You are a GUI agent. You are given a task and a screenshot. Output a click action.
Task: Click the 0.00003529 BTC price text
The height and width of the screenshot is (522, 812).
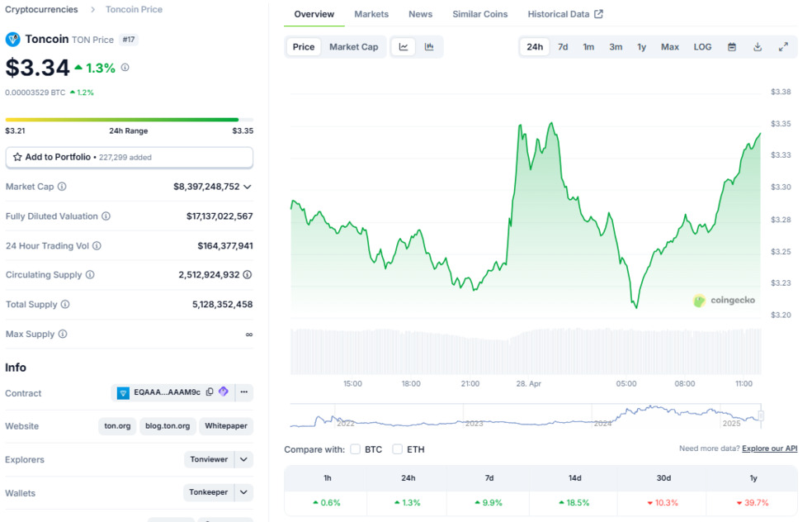click(x=35, y=93)
